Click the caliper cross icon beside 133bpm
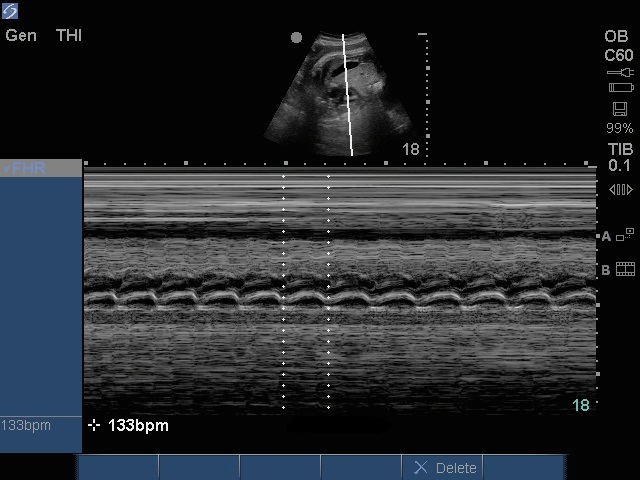 coord(94,426)
